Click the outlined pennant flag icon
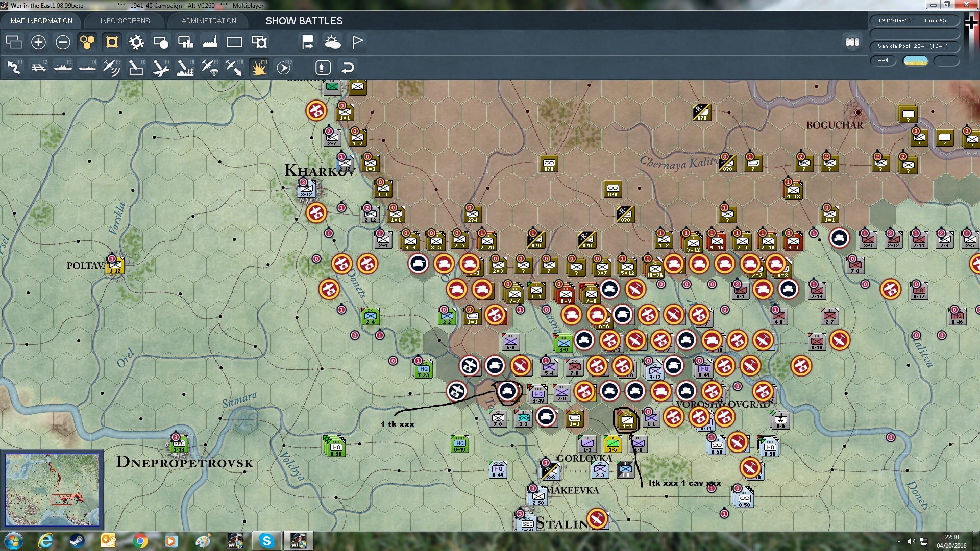This screenshot has height=551, width=980. (x=357, y=42)
